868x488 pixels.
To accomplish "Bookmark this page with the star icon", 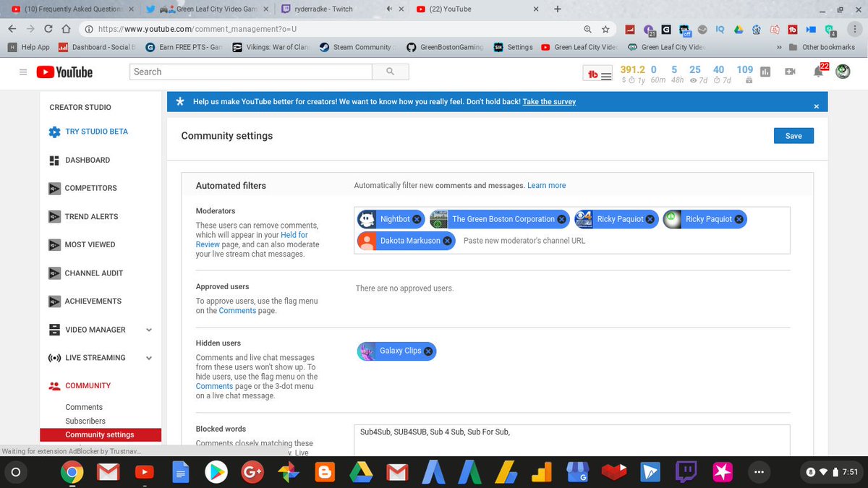I will click(605, 29).
